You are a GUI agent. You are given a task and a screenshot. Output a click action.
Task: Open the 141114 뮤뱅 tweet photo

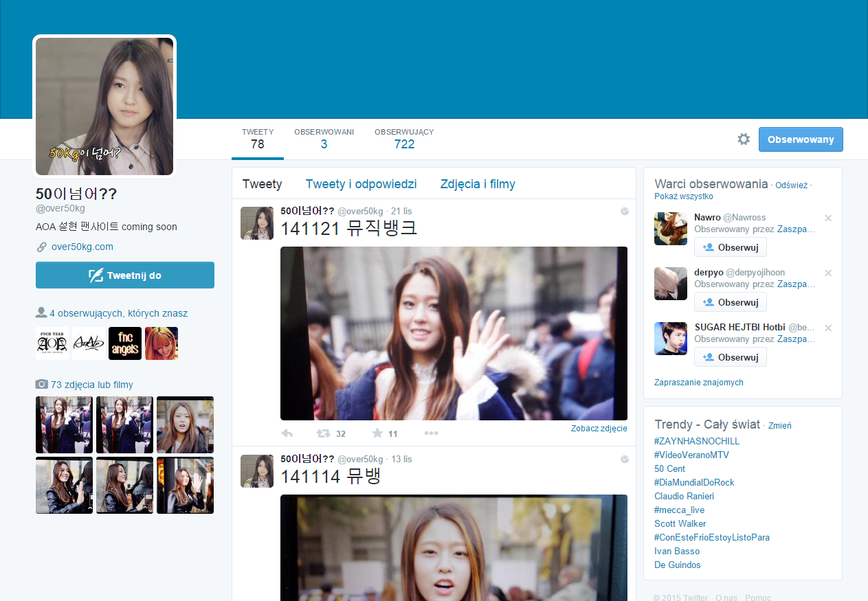[454, 548]
